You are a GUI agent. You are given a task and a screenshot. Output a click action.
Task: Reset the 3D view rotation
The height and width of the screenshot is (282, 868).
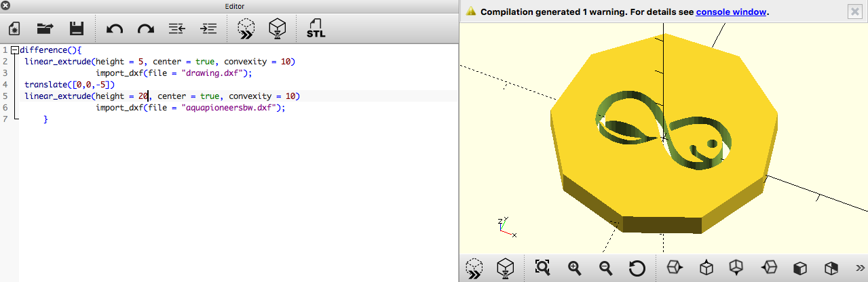[x=637, y=268]
